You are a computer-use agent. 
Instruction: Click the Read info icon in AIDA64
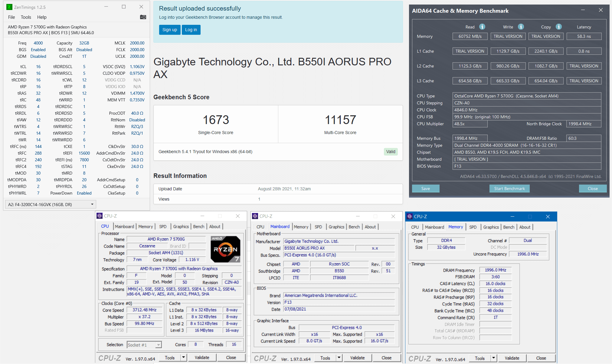coord(482,27)
